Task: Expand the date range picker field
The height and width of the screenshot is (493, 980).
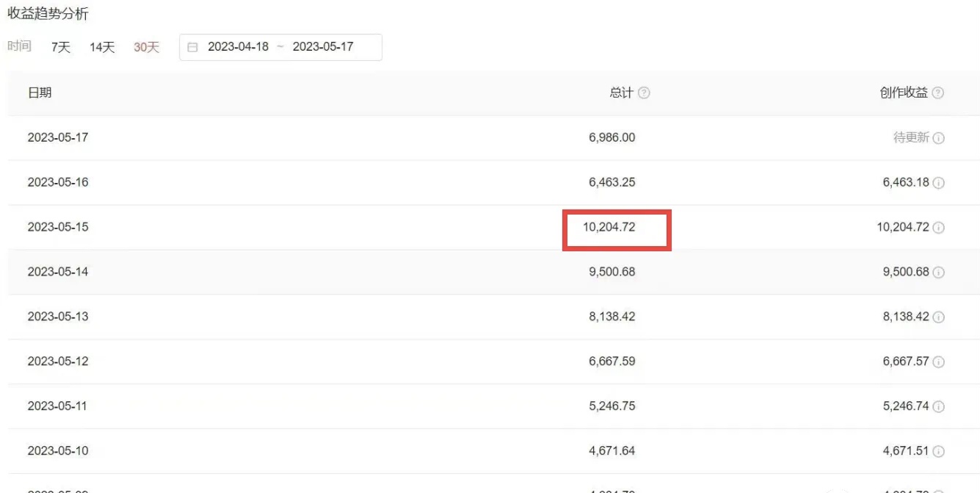Action: 279,46
